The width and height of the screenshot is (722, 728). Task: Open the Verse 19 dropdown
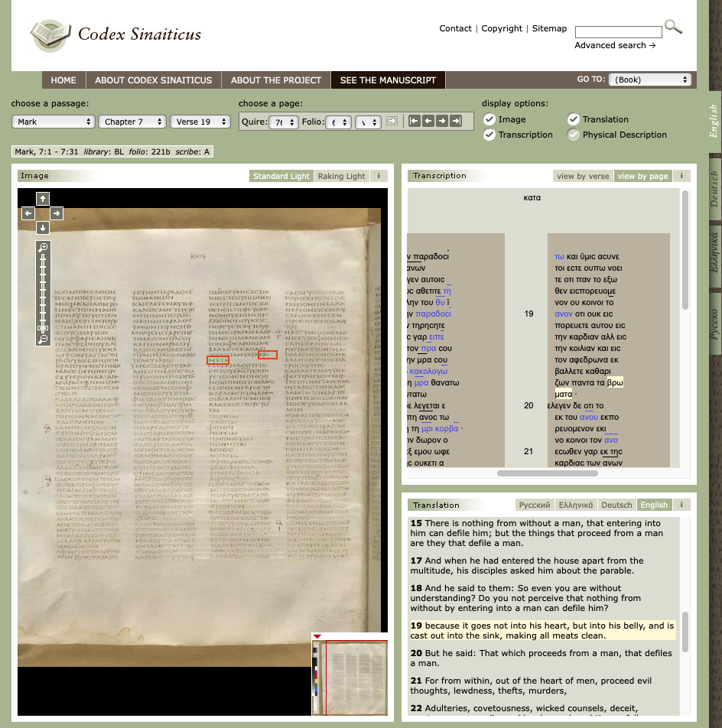(200, 122)
